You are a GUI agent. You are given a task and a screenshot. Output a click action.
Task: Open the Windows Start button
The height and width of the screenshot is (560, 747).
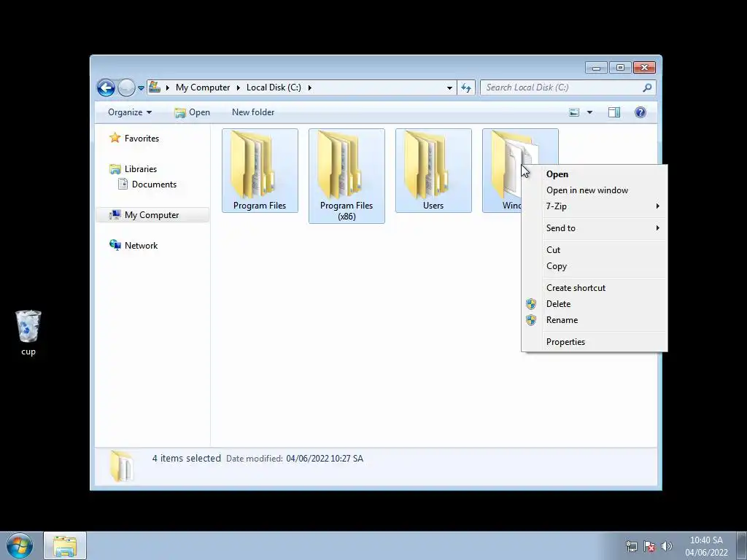[x=20, y=545]
